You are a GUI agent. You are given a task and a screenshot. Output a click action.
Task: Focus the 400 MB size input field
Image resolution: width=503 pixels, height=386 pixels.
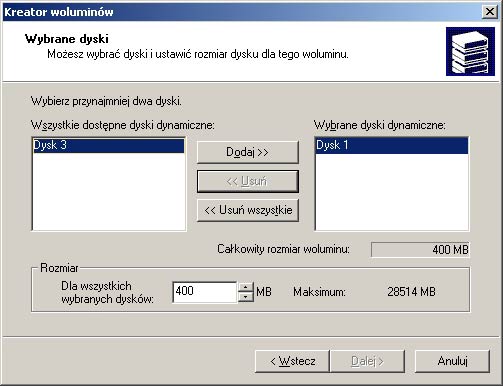[205, 292]
